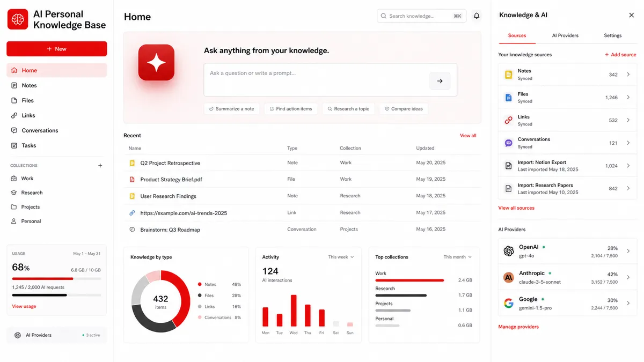
Task: Open the notifications bell
Action: coord(477,16)
